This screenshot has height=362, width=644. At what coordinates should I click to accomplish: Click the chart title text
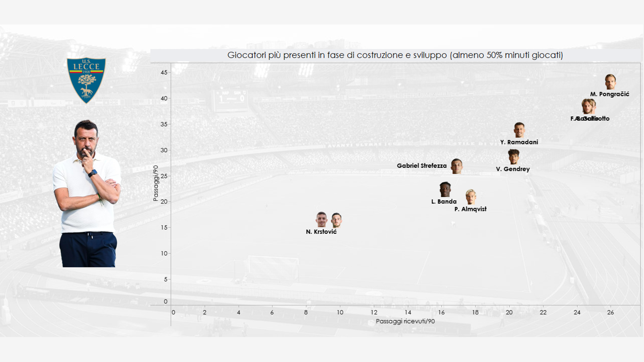(395, 55)
